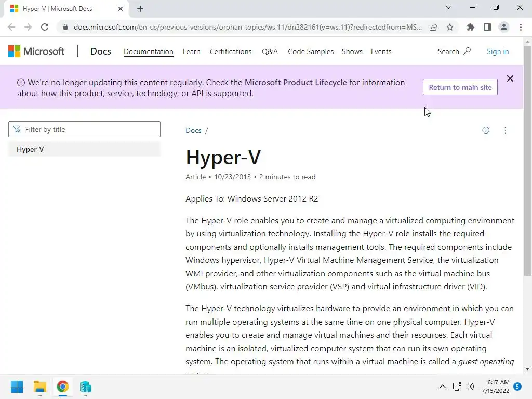Image resolution: width=532 pixels, height=399 pixels.
Task: Open the Events menu item
Action: (x=381, y=51)
